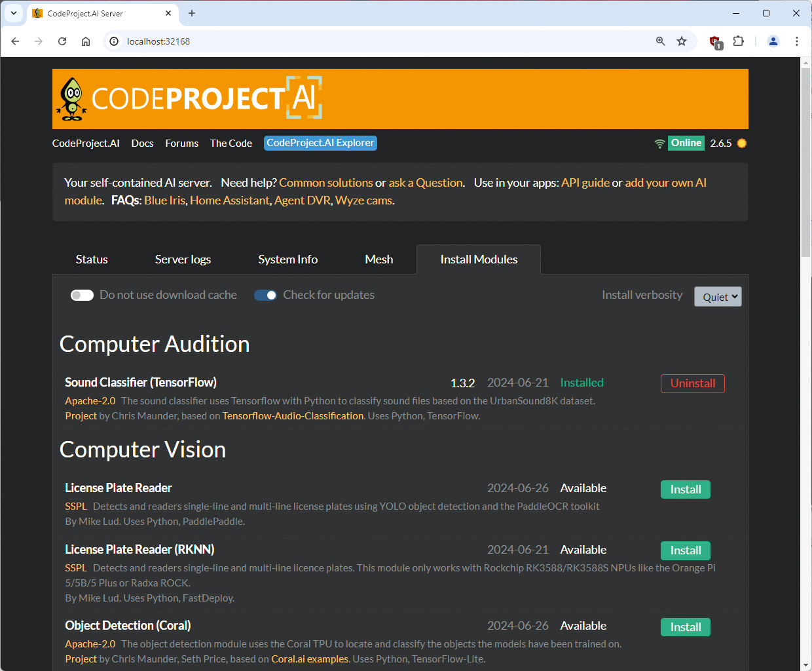Click the browser forward arrow
812x671 pixels.
(39, 41)
